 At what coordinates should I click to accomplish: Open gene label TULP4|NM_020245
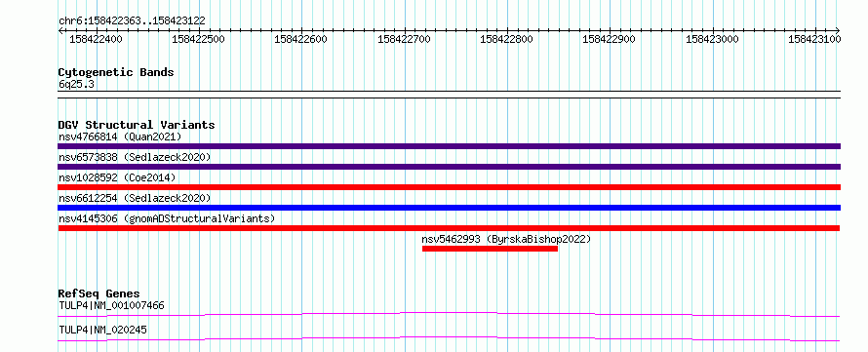(x=102, y=331)
